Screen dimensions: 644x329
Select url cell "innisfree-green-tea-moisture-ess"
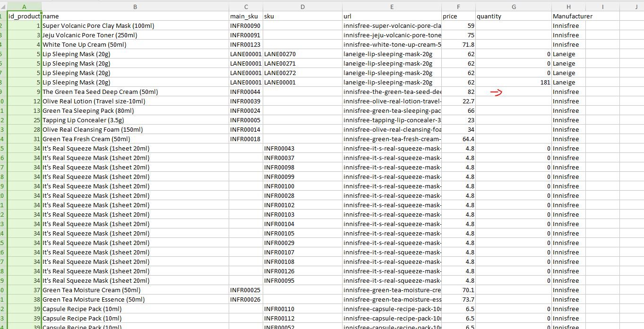pyautogui.click(x=392, y=299)
